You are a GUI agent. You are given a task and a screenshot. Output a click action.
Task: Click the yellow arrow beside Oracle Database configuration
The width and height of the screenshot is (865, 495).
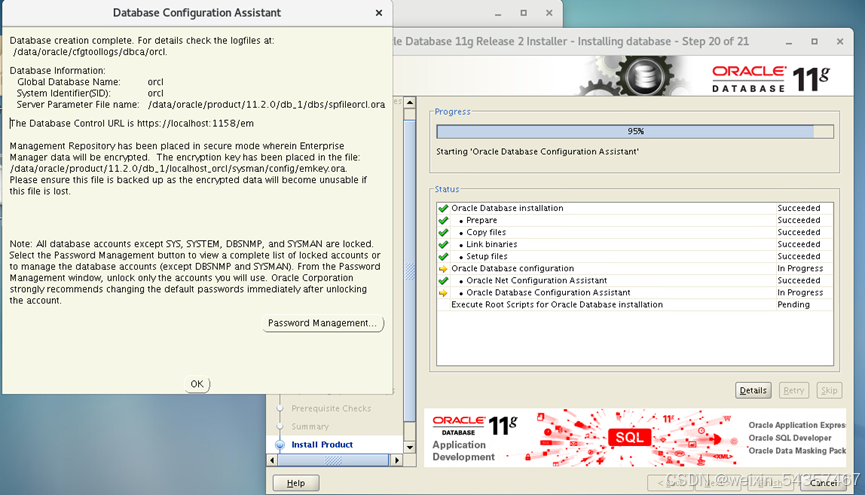coord(443,268)
